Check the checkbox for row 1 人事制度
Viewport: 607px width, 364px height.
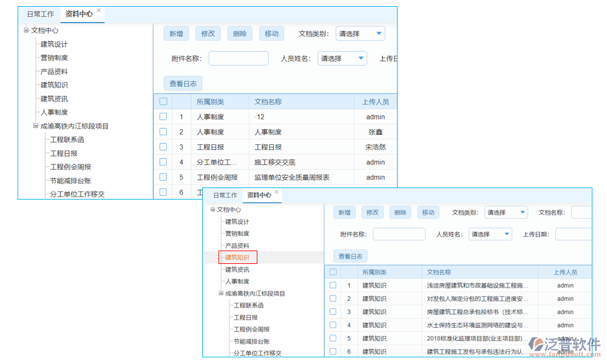tap(163, 116)
